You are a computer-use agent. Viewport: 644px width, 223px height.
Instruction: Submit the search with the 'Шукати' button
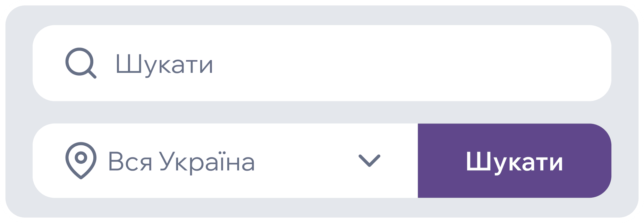[514, 161]
